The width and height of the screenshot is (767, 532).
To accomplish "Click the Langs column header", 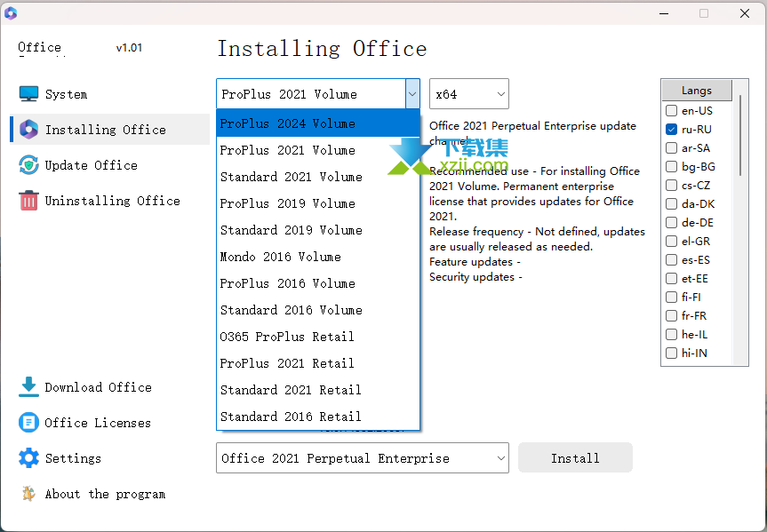I will click(x=697, y=91).
